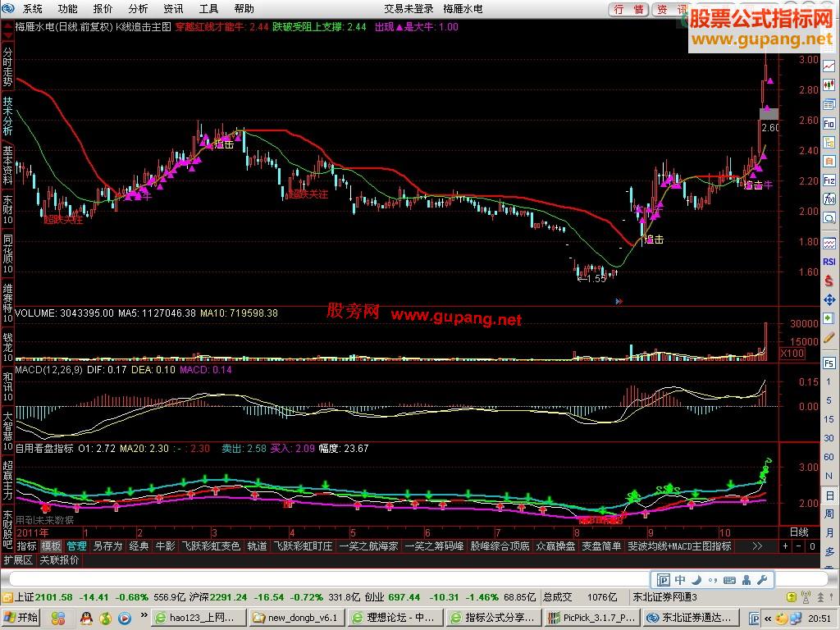840x630 pixels.
Task: Click the 指标 tab below chart
Action: pyautogui.click(x=26, y=546)
